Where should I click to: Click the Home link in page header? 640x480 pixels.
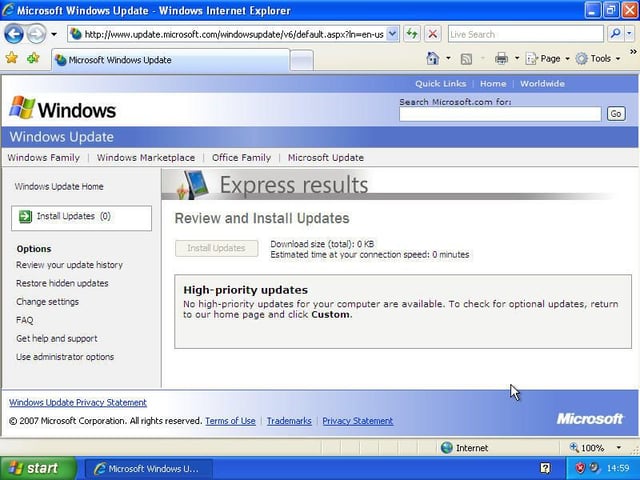pyautogui.click(x=493, y=84)
